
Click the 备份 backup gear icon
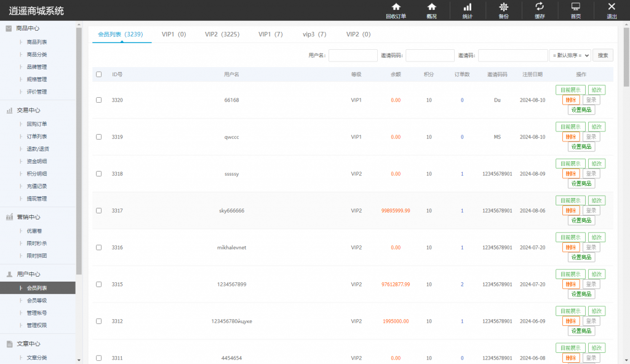503,10
